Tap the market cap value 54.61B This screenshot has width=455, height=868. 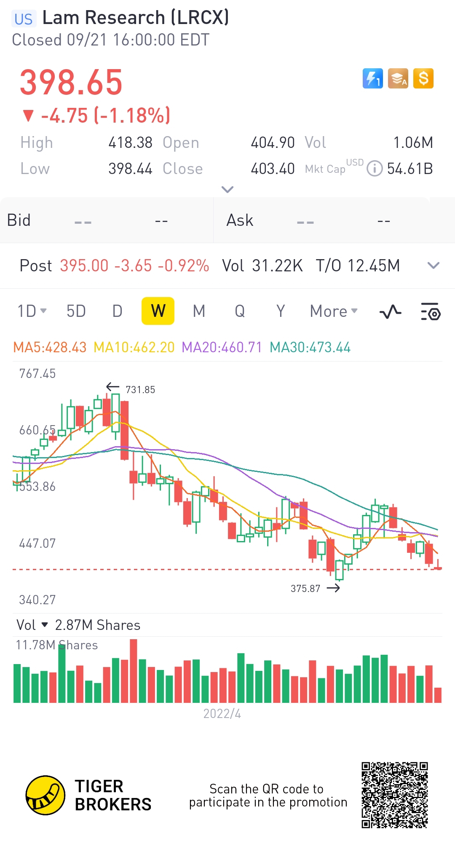[410, 169]
